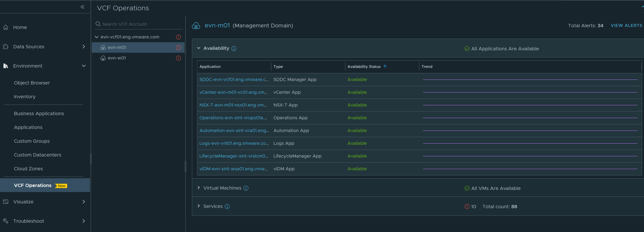Image resolution: width=644 pixels, height=232 pixels.
Task: Open the SDDC-evn-vcf01 application link
Action: 234,80
